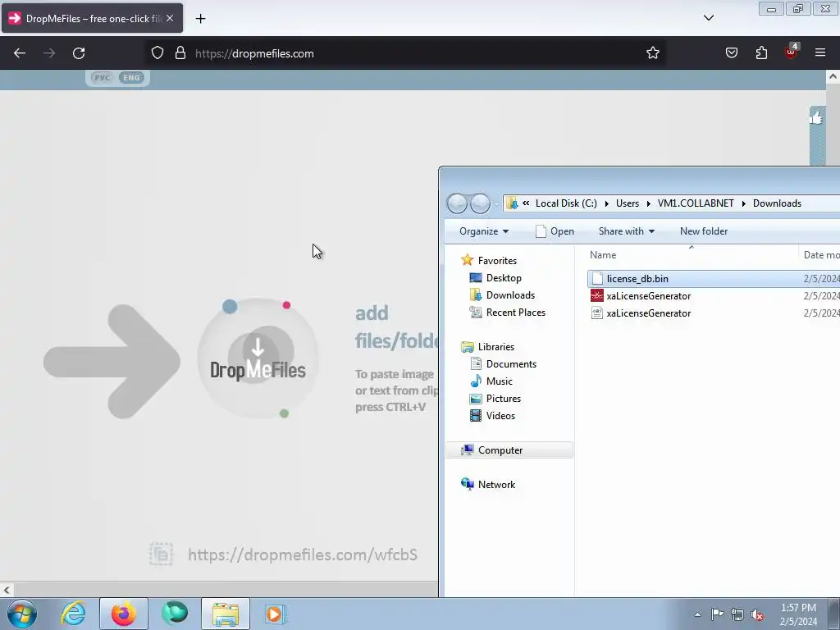This screenshot has height=630, width=840.
Task: Launch Internet Explorer from taskbar
Action: click(73, 614)
